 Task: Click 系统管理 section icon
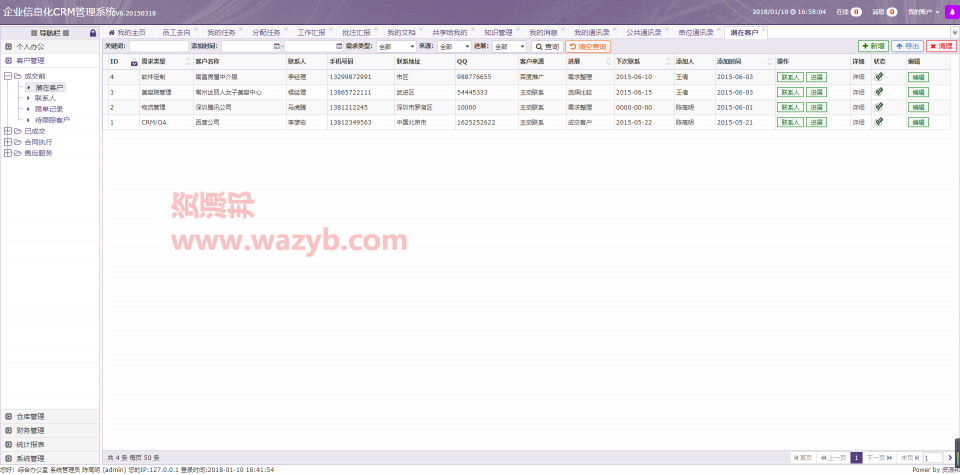click(x=9, y=458)
